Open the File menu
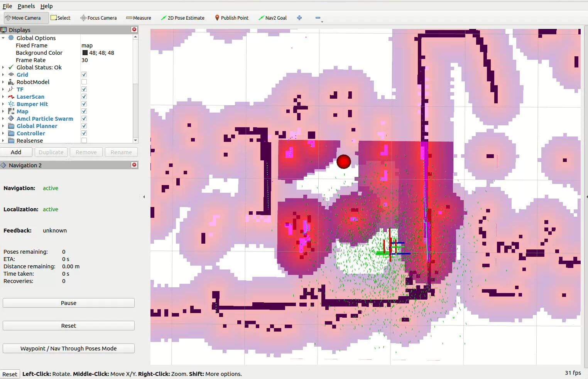This screenshot has width=588, height=379. click(7, 6)
